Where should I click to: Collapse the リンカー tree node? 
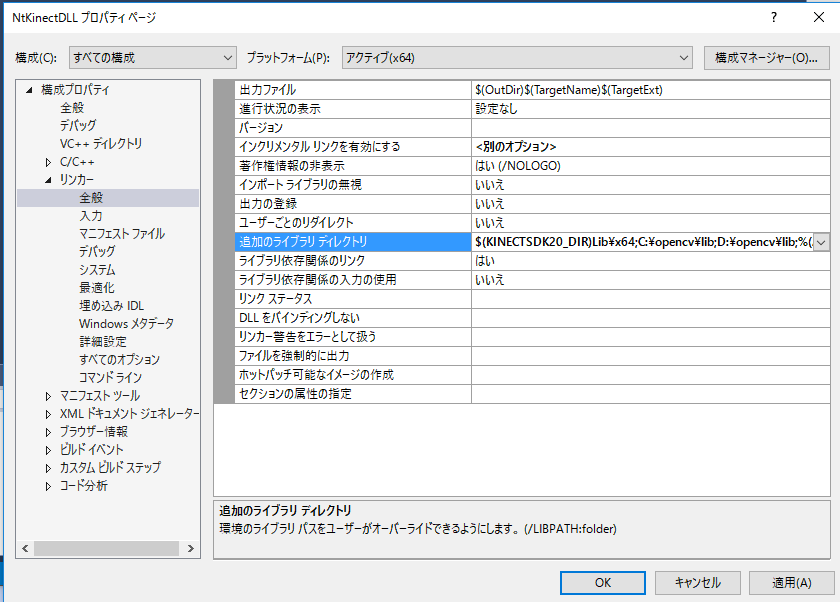[48, 180]
